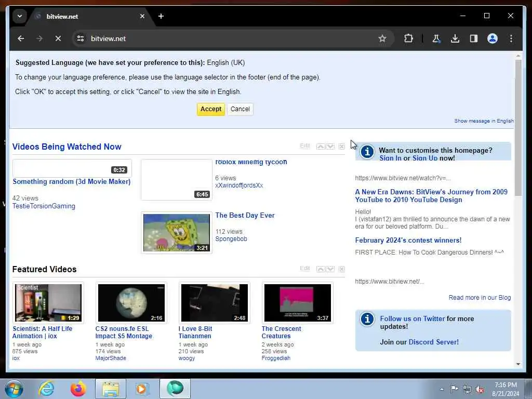Open The Best Day Ever thumbnail
532x399 pixels.
click(x=177, y=233)
